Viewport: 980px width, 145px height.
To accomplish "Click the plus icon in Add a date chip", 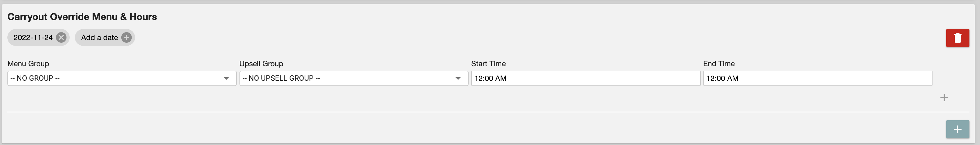I will pos(126,37).
